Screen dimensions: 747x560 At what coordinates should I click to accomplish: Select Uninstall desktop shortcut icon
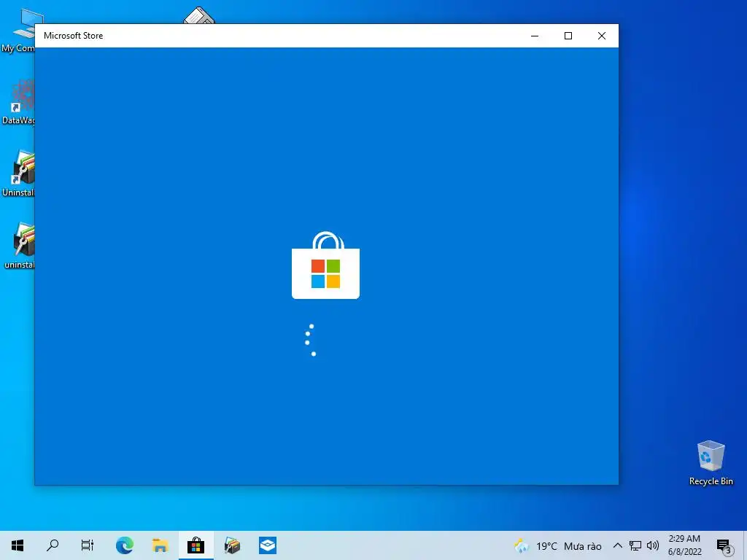[18, 174]
